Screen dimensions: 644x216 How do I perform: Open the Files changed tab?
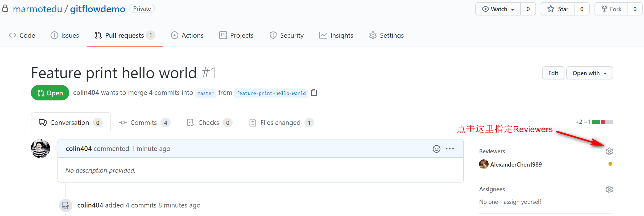pyautogui.click(x=281, y=122)
